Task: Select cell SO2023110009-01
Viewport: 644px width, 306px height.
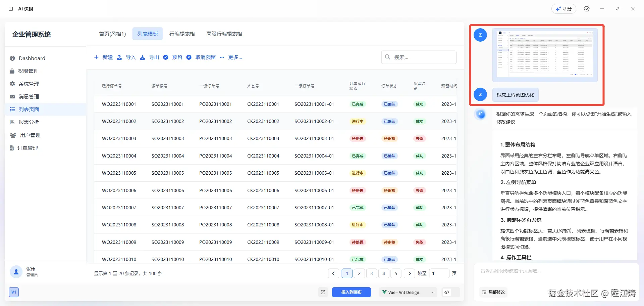Action: point(314,242)
